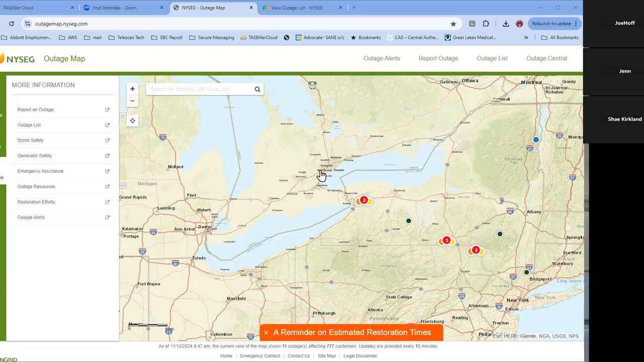
Task: Click the blue outage dot near Vermont border
Action: point(536,140)
